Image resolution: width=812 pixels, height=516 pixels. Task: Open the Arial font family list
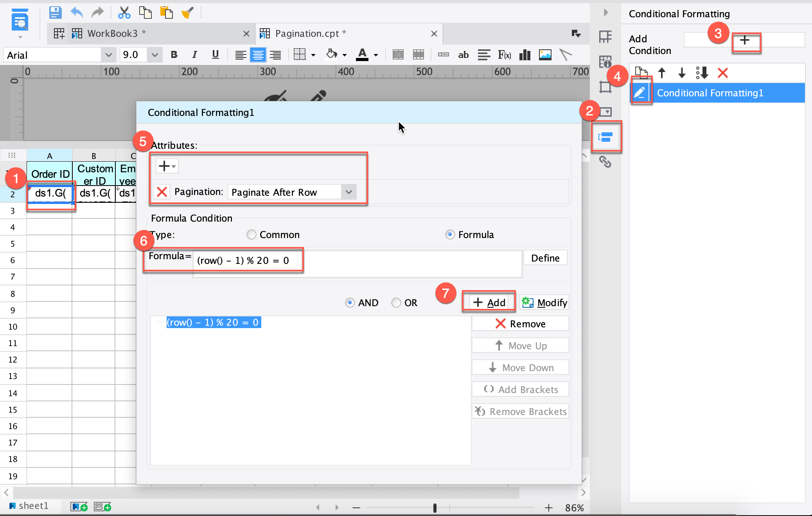(x=108, y=54)
